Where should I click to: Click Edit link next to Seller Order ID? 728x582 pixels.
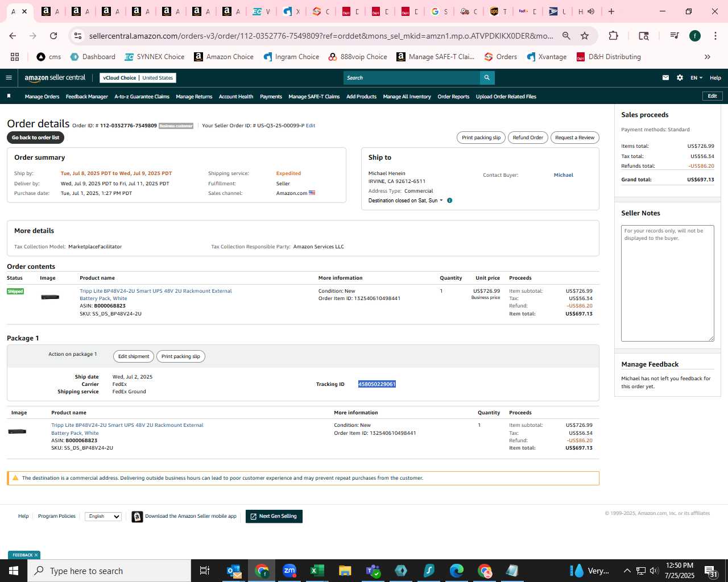[x=311, y=126]
